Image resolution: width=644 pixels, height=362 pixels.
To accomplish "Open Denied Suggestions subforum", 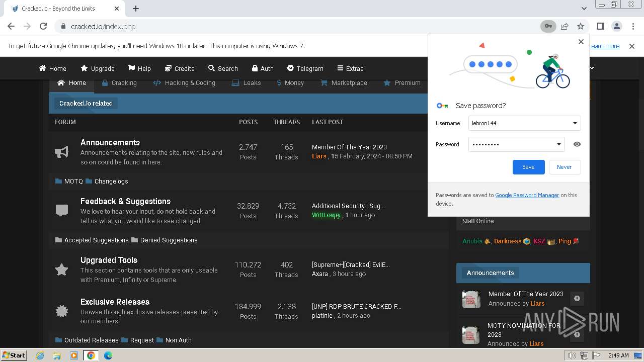I will coord(169,240).
